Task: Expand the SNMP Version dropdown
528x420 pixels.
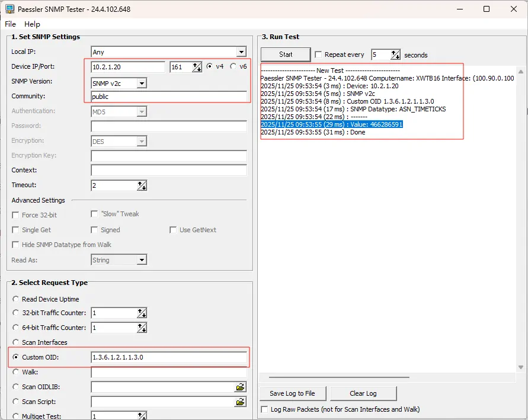Action: tap(141, 83)
